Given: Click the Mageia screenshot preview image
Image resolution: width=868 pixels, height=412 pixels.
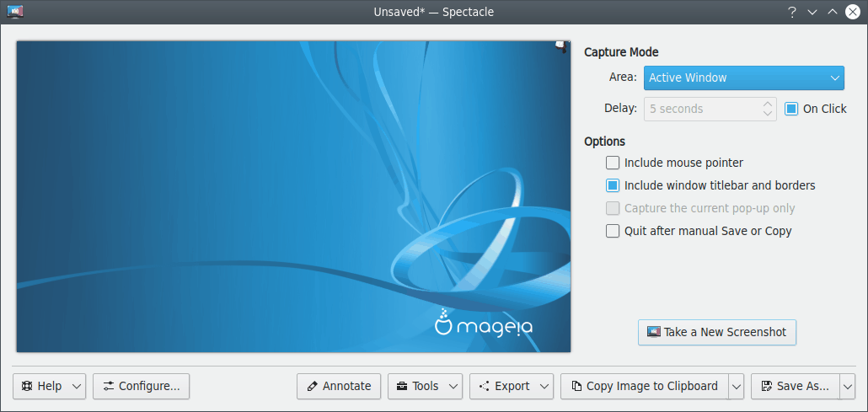Looking at the screenshot, I should point(293,196).
